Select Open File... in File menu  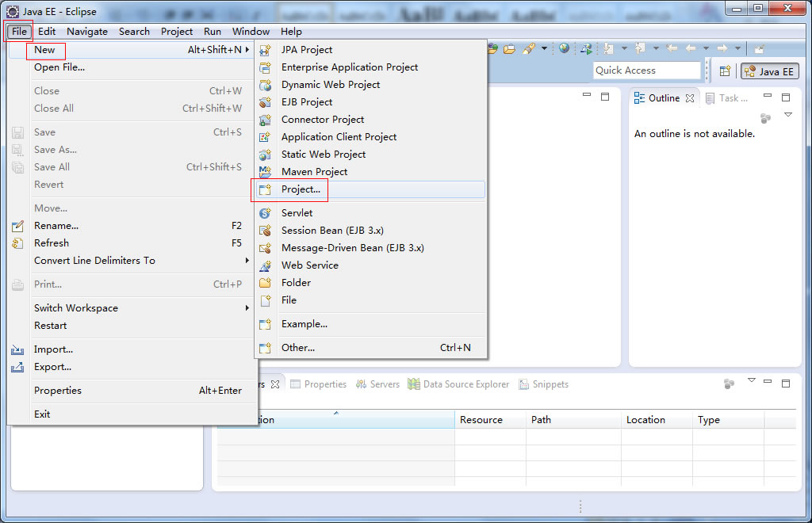(x=132, y=67)
